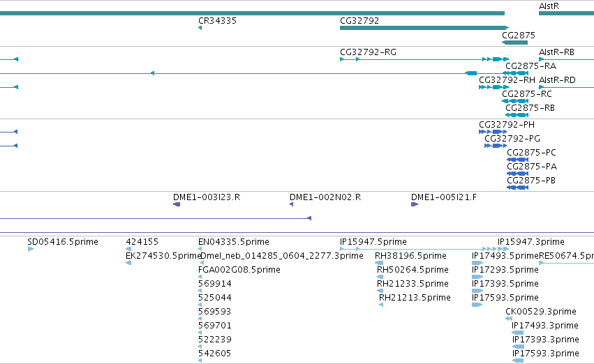Click the AlstR gene label

pos(549,6)
